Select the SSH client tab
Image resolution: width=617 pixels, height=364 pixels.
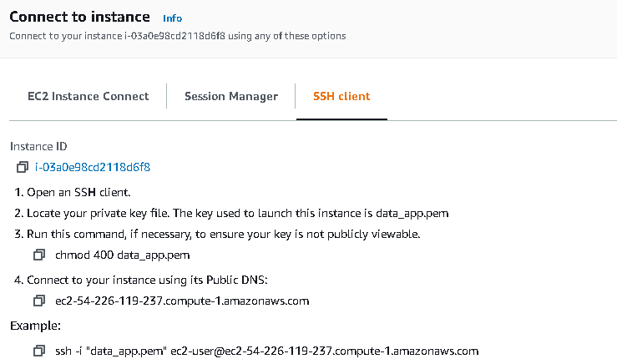[x=341, y=96]
